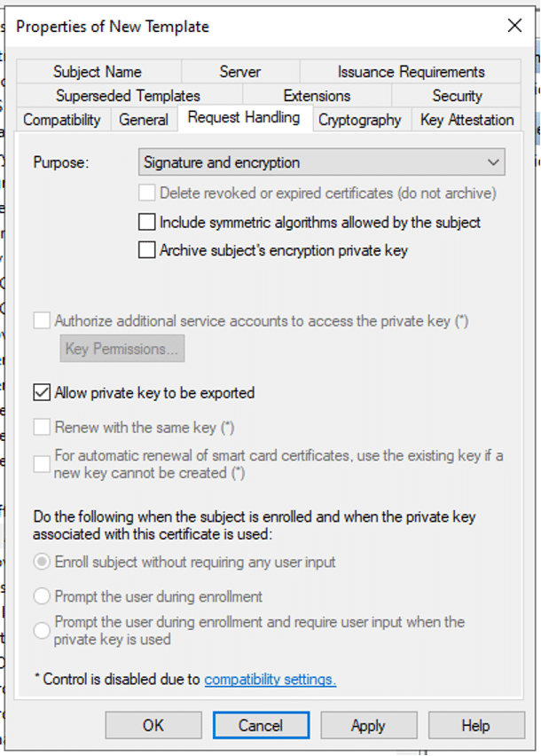Check Archive subject's encryption private key
Image resolution: width=541 pixels, height=756 pixels.
click(x=147, y=250)
